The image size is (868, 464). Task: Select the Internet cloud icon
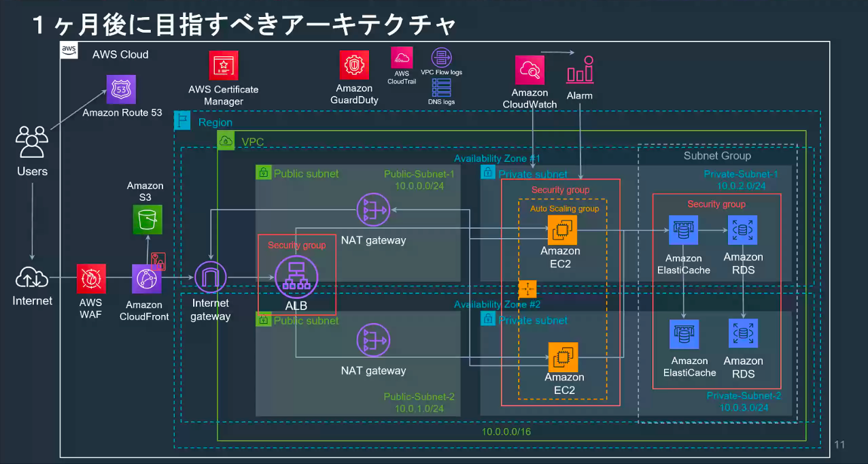coord(32,278)
